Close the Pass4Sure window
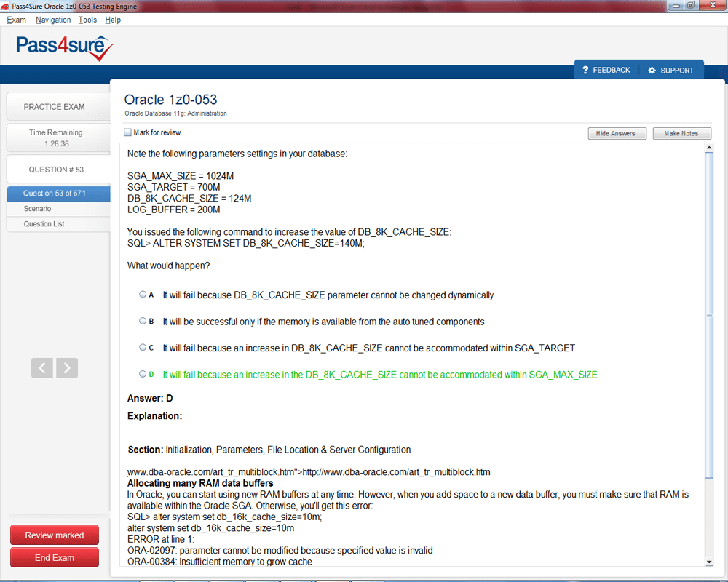Viewport: 728px width, 582px height. coord(713,5)
